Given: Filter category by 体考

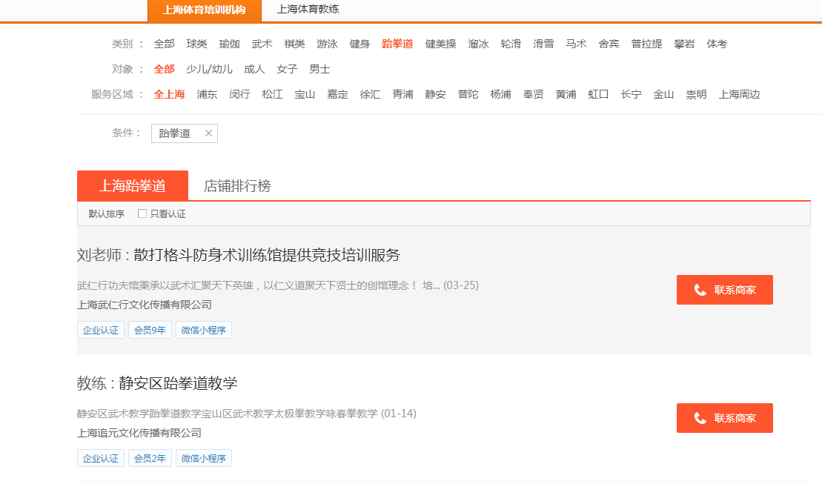Looking at the screenshot, I should coord(717,44).
